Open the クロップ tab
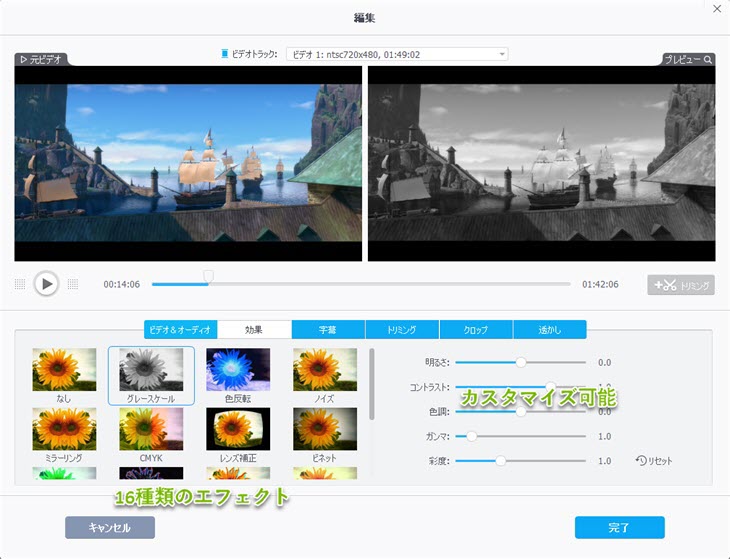The height and width of the screenshot is (559, 730). tap(476, 330)
